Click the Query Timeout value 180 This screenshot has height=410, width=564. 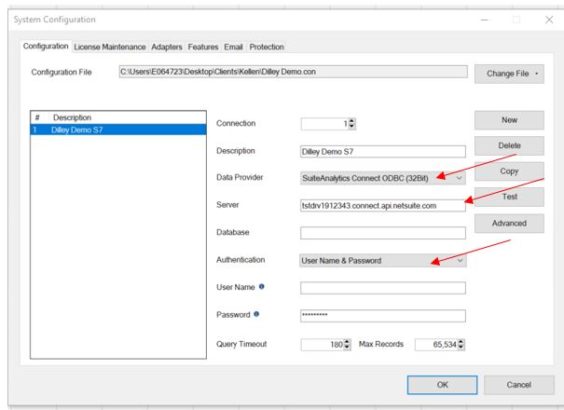[x=336, y=345]
